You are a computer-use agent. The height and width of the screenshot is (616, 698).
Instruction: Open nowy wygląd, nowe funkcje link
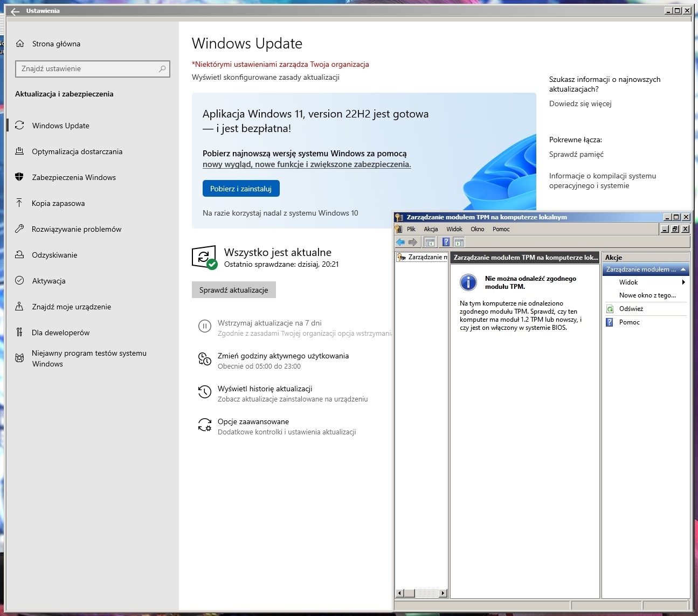tap(307, 164)
